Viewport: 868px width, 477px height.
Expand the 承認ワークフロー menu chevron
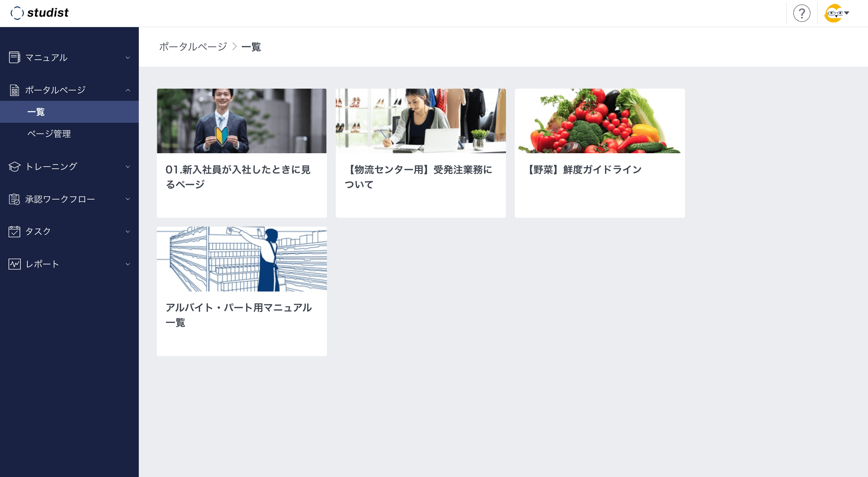(128, 199)
